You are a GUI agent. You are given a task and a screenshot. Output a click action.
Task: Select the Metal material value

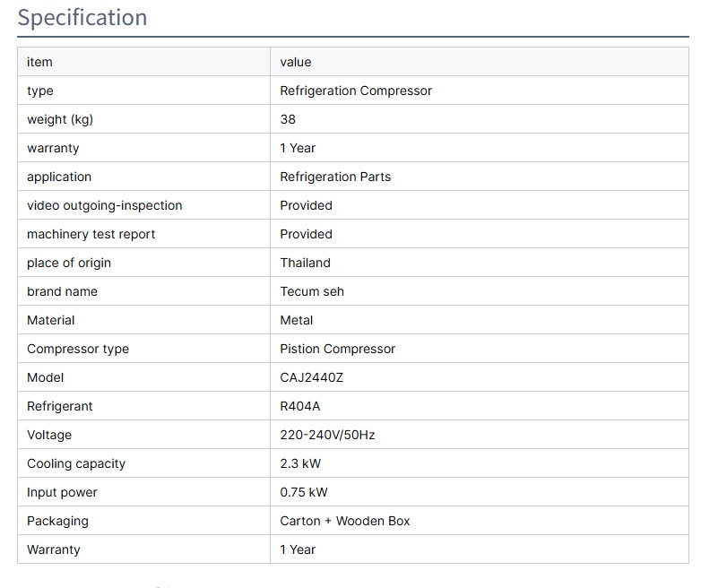coord(297,320)
